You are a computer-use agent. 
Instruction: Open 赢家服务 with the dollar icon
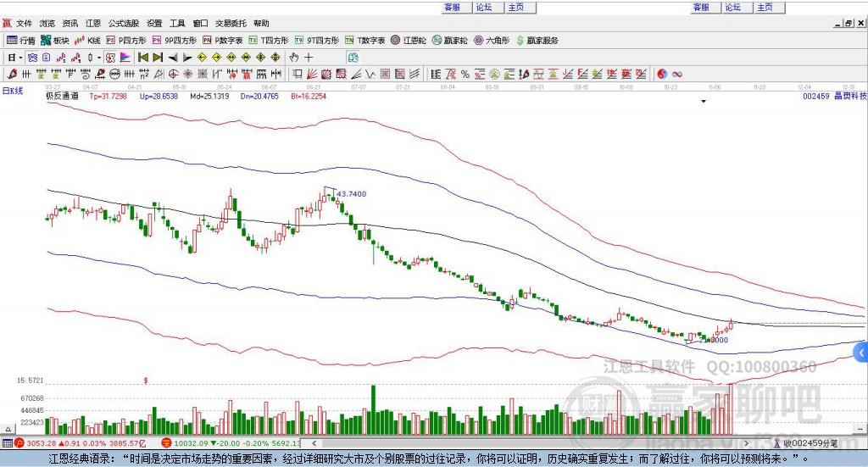[537, 41]
